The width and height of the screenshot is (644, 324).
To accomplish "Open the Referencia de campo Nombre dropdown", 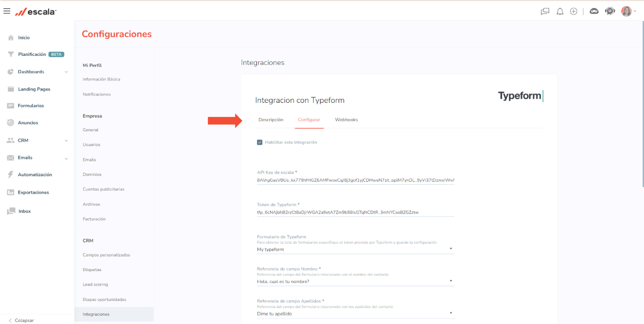I will pos(355,282).
